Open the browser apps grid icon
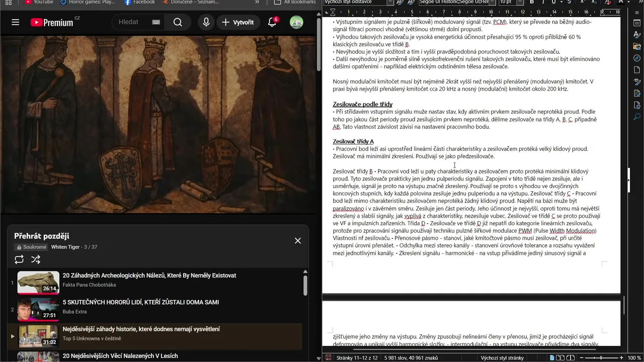The image size is (644, 362). (x=8, y=3)
